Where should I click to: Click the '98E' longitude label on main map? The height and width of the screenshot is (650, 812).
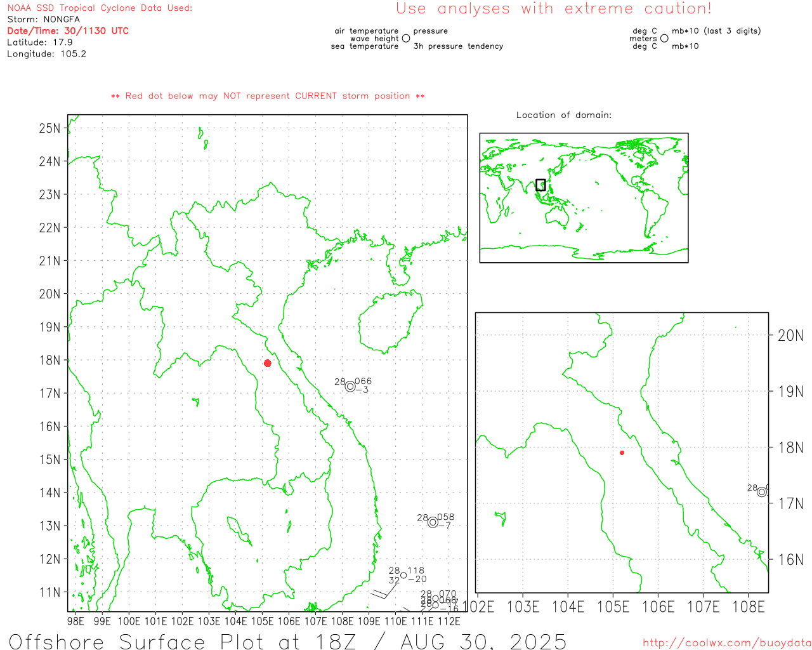point(75,621)
